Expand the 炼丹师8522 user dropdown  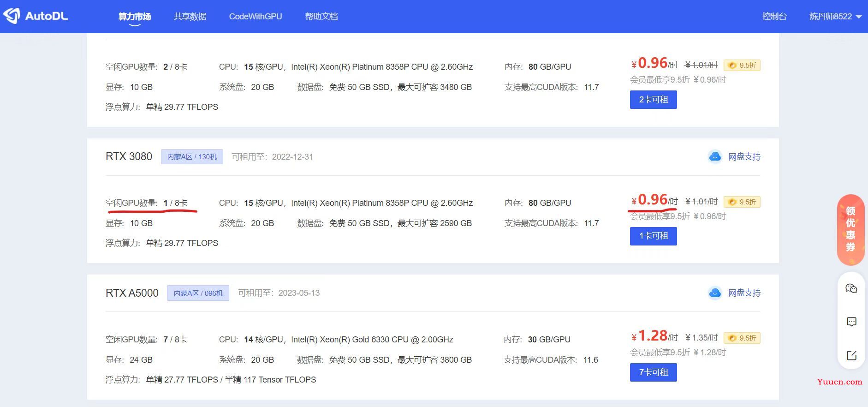[835, 17]
